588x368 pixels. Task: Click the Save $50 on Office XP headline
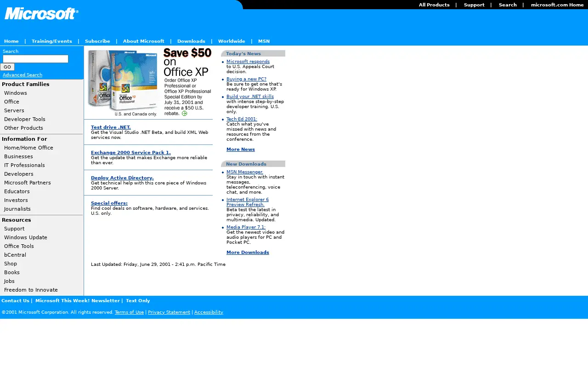click(x=187, y=62)
